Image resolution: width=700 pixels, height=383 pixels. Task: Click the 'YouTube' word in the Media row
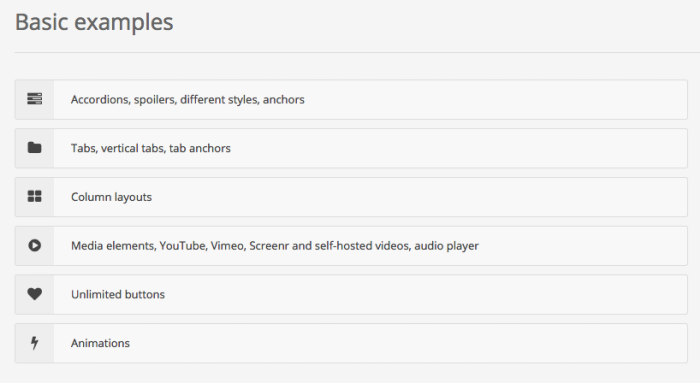pyautogui.click(x=183, y=246)
